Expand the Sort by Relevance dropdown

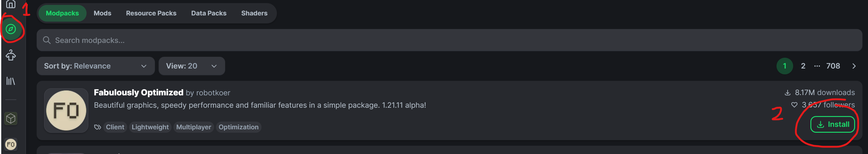(95, 66)
